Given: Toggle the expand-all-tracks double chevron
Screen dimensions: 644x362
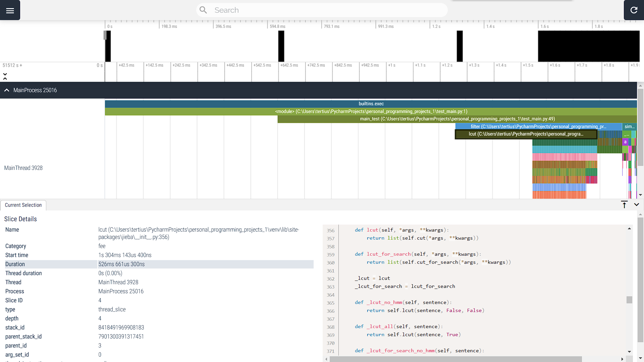Looking at the screenshot, I should tap(5, 76).
